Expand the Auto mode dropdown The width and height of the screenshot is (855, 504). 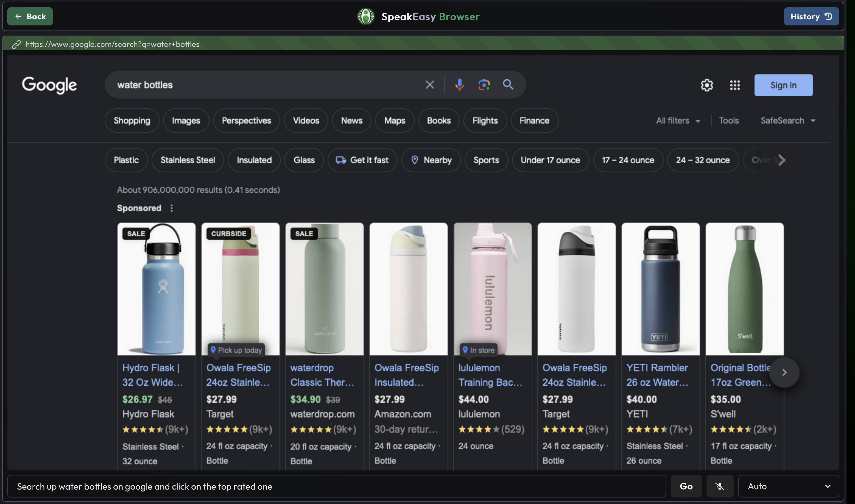788,486
